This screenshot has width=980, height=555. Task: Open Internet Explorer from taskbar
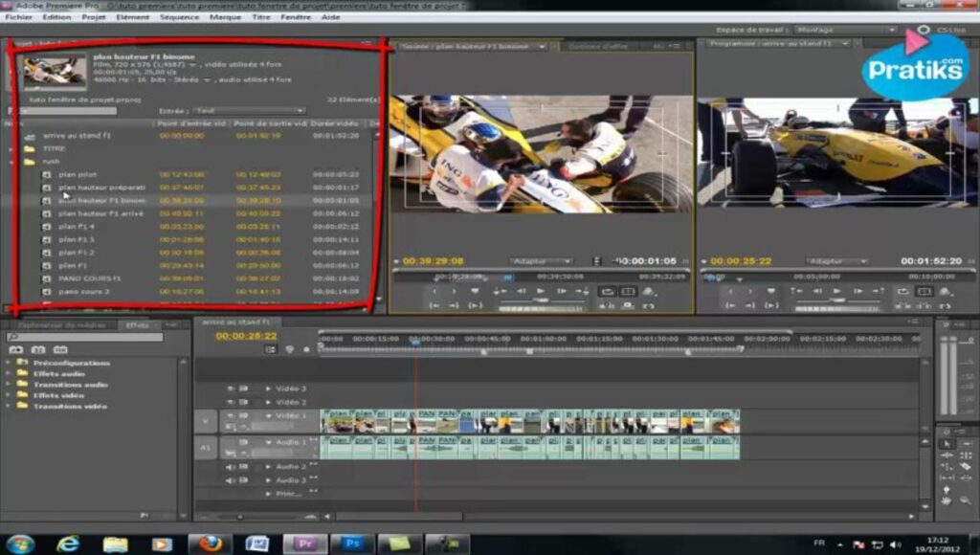pos(68,544)
